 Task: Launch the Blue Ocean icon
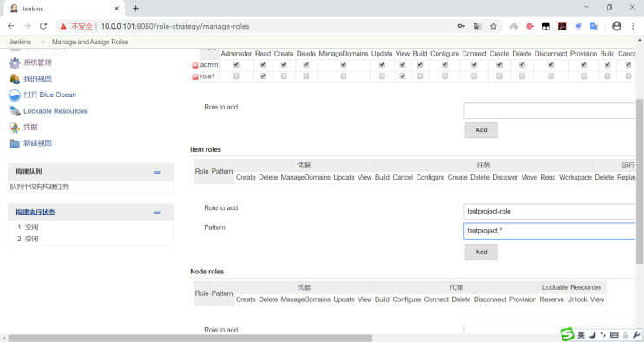click(15, 95)
